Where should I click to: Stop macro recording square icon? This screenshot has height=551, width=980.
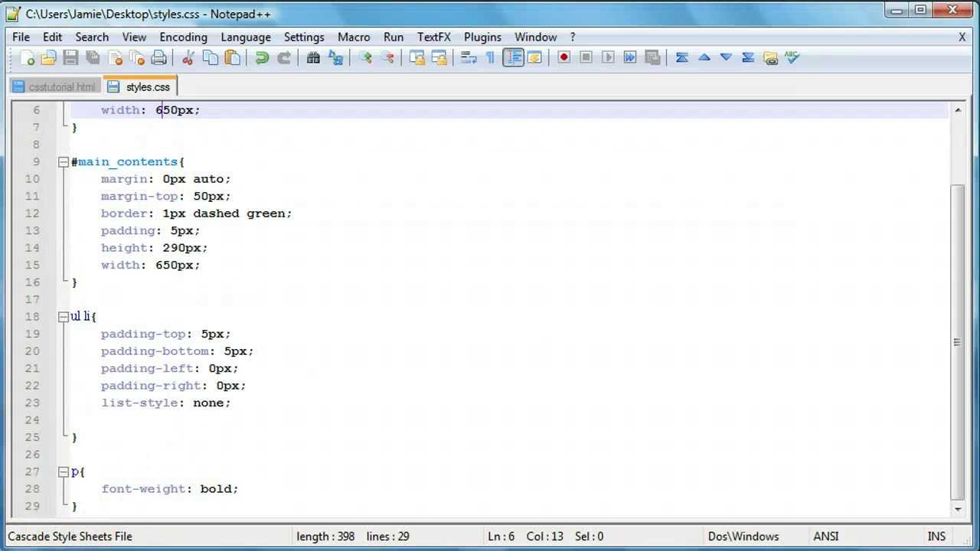[586, 58]
